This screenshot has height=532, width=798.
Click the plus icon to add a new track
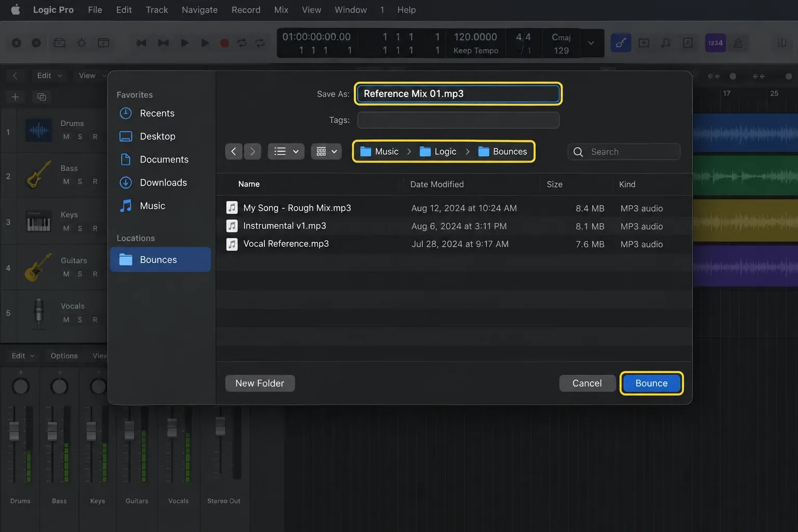click(x=15, y=97)
